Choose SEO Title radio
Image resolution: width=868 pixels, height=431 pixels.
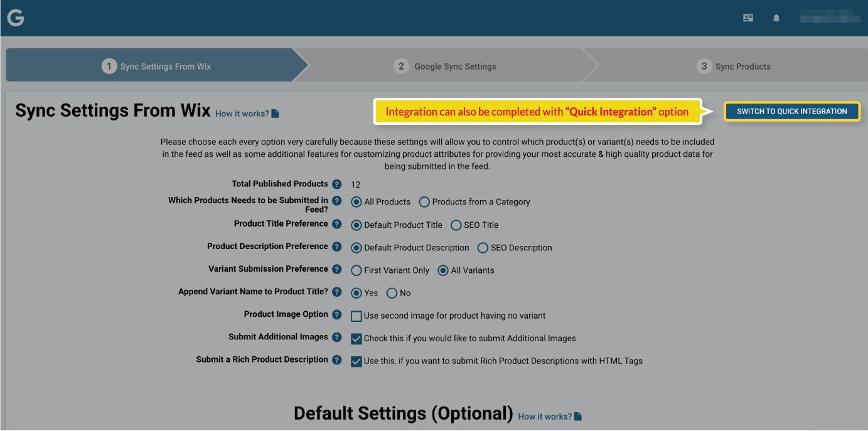point(456,225)
